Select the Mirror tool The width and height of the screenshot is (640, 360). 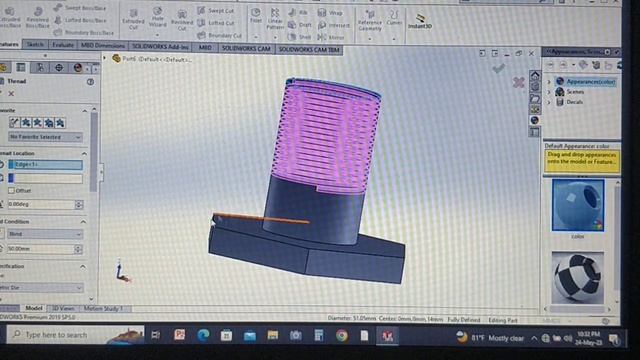pos(331,37)
